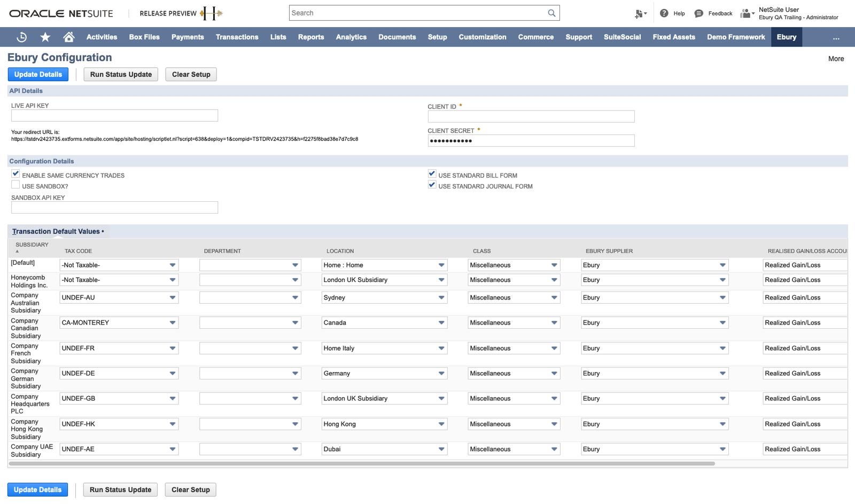Click top Run Status Update button
The height and width of the screenshot is (504, 855).
pyautogui.click(x=121, y=74)
